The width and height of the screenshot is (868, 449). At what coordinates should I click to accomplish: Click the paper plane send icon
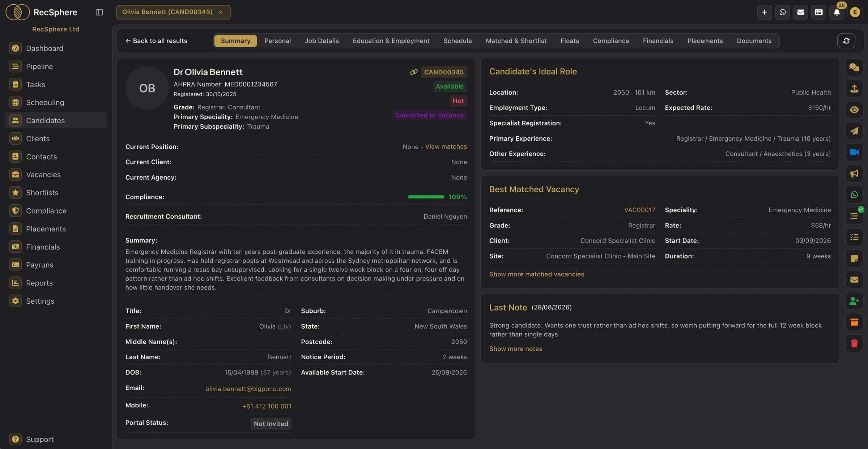[x=854, y=131]
